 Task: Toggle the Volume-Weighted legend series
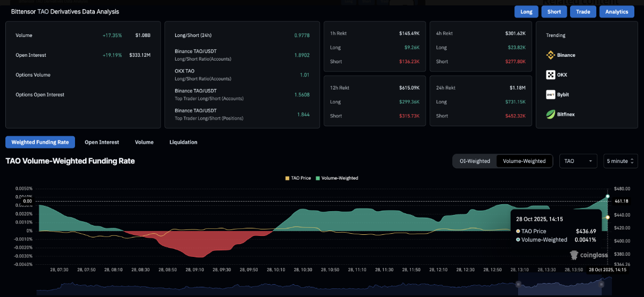pos(318,178)
